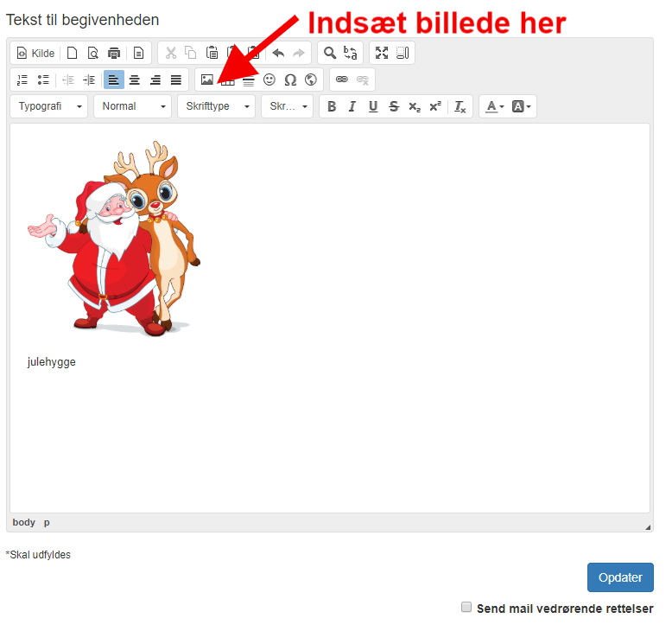
Task: Toggle Underline formatting
Action: [x=373, y=106]
